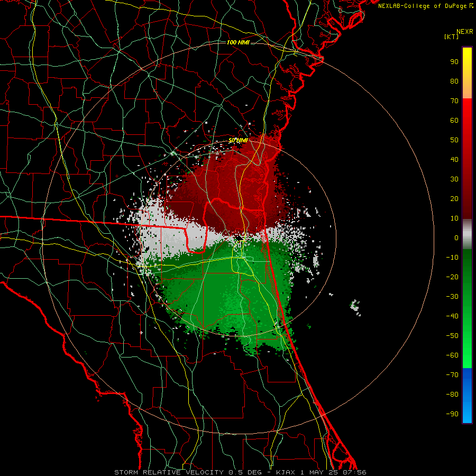Pick the gray zero-velocity band on the color bar
The image size is (476, 476).
pos(467,234)
